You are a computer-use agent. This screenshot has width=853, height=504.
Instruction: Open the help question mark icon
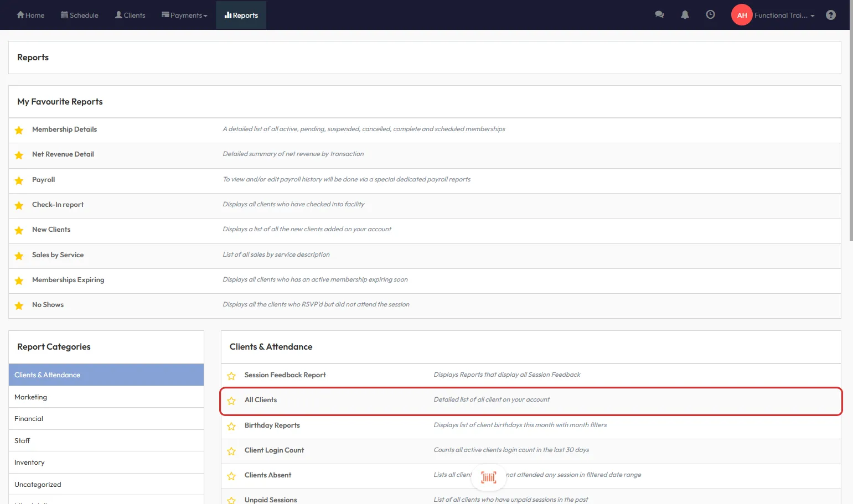(x=830, y=15)
